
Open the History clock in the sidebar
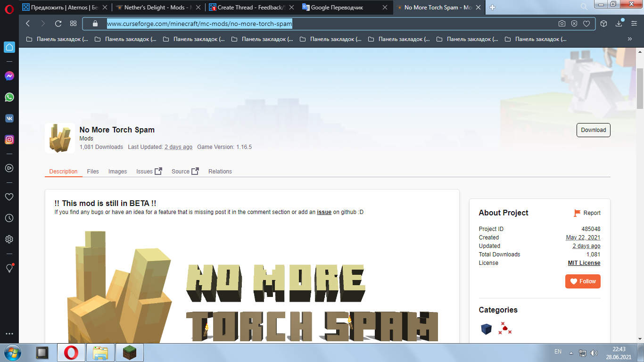[x=9, y=218]
